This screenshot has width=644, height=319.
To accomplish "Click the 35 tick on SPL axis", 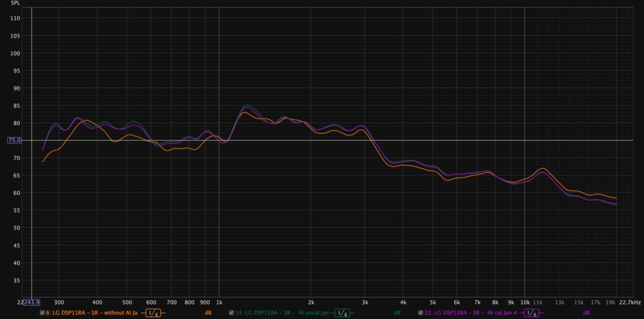I will tap(17, 281).
